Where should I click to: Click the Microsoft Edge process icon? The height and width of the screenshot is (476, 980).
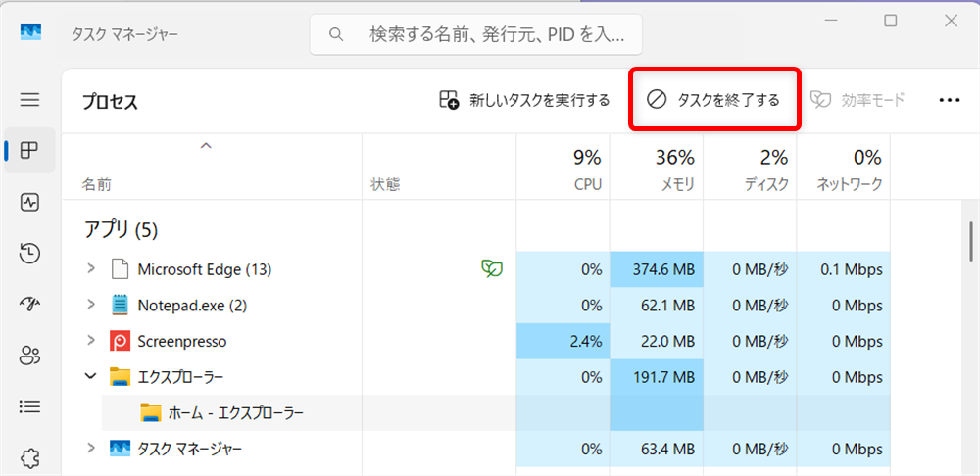(120, 270)
